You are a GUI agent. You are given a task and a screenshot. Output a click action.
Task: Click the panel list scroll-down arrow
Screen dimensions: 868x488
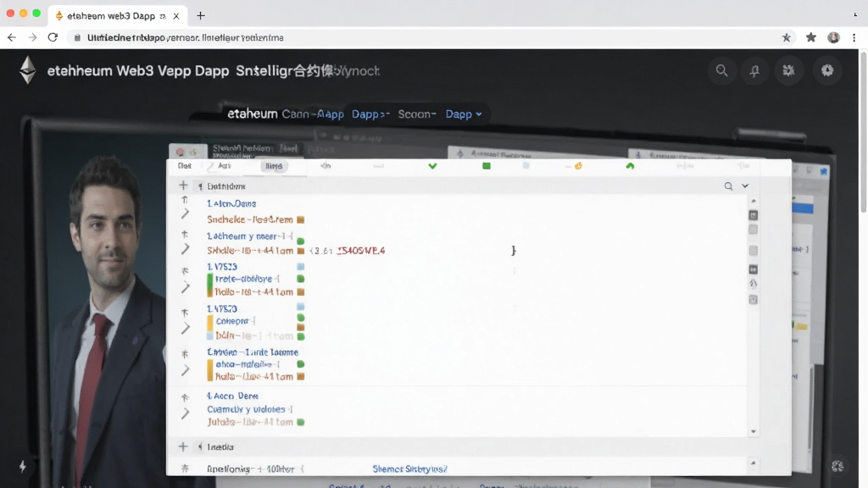click(754, 431)
